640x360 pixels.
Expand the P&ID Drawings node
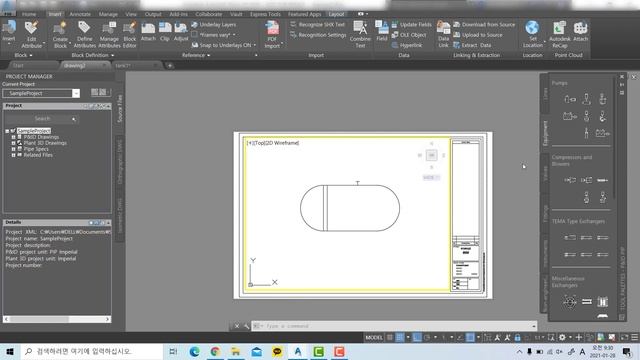pyautogui.click(x=13, y=137)
